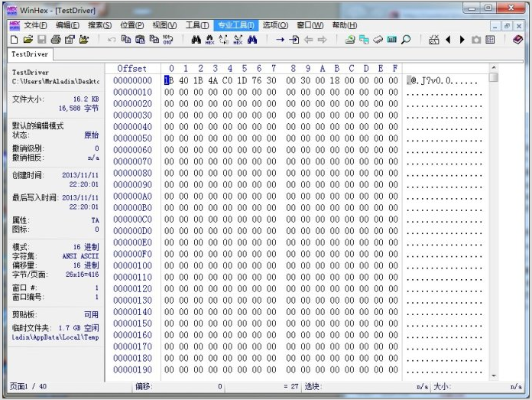Image resolution: width=532 pixels, height=400 pixels.
Task: Click the scrollbar up arrow of the hex view
Action: pos(494,67)
